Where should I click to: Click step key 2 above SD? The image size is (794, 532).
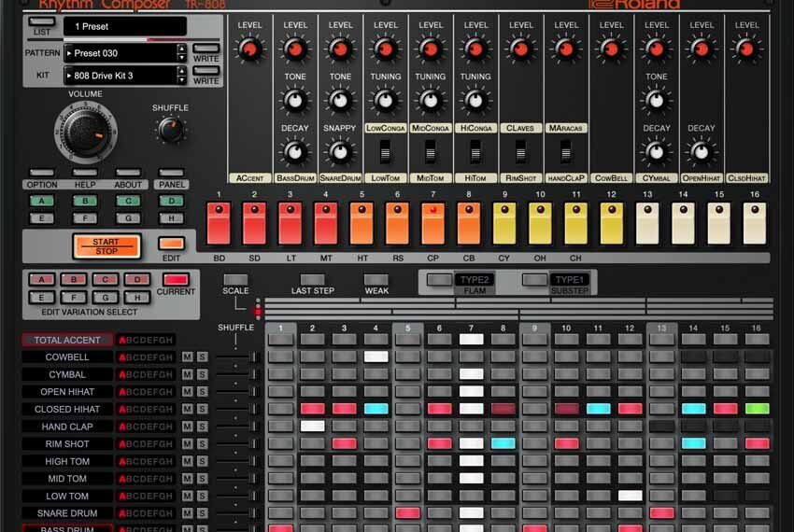tap(254, 223)
